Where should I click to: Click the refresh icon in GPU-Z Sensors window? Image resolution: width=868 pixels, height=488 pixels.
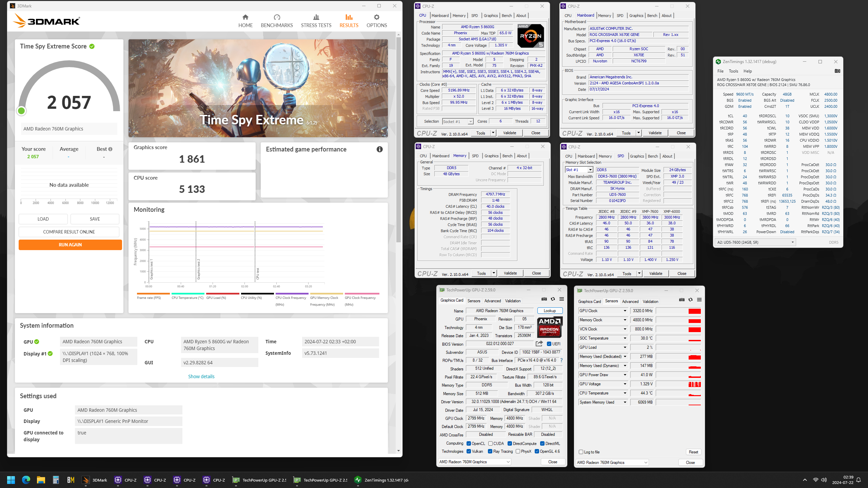click(690, 300)
